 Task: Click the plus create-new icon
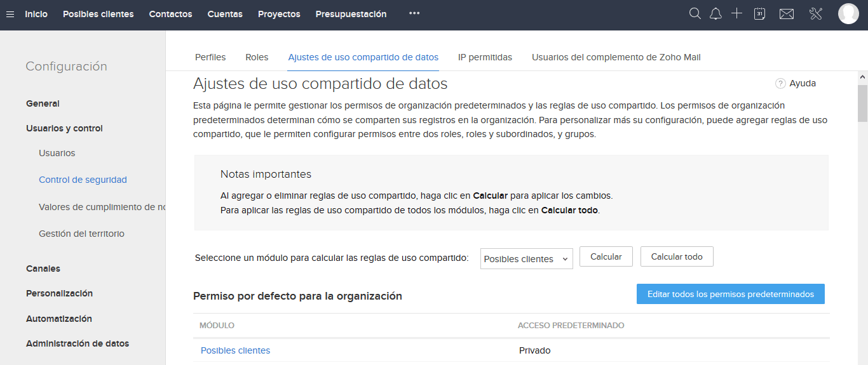pyautogui.click(x=736, y=13)
